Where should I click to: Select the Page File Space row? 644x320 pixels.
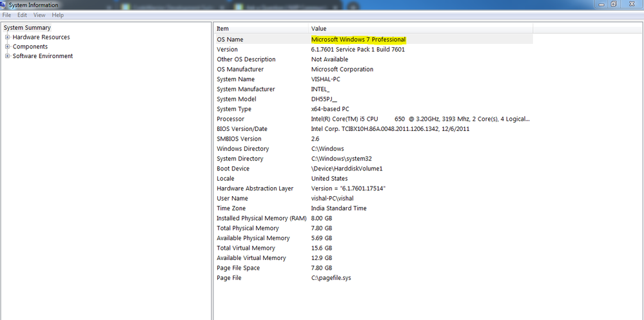(374, 268)
